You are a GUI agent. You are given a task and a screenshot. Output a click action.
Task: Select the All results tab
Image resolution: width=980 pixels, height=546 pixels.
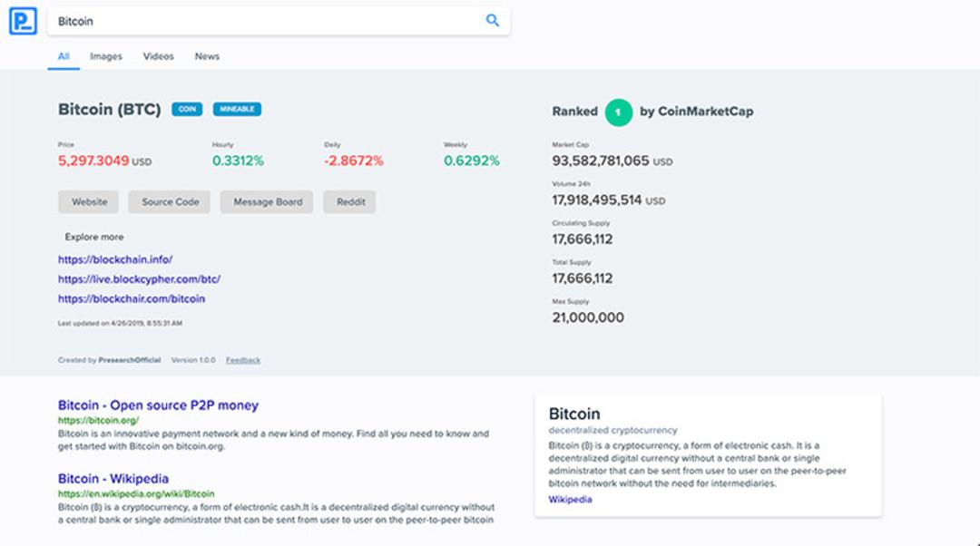[x=64, y=56]
